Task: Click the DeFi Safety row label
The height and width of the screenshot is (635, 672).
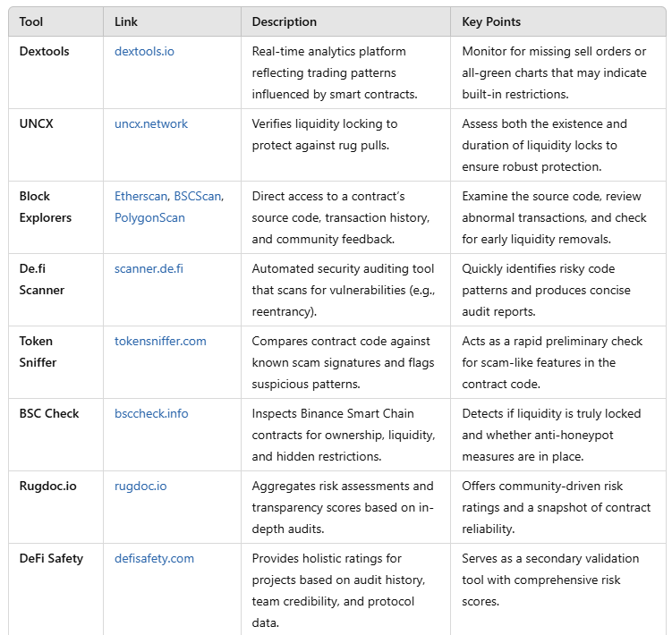Action: point(51,558)
